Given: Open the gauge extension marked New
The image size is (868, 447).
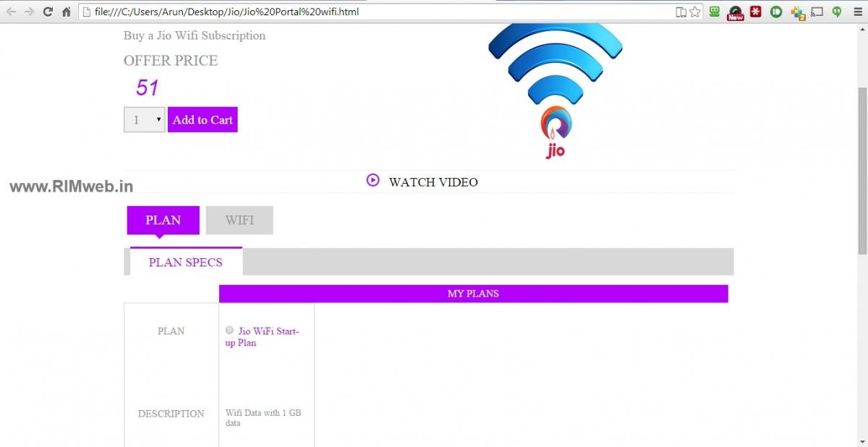Looking at the screenshot, I should tap(735, 12).
